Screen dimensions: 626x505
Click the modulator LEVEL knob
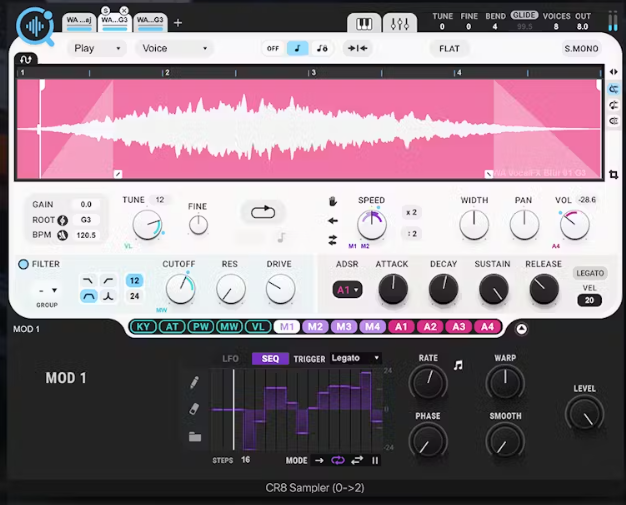[584, 414]
